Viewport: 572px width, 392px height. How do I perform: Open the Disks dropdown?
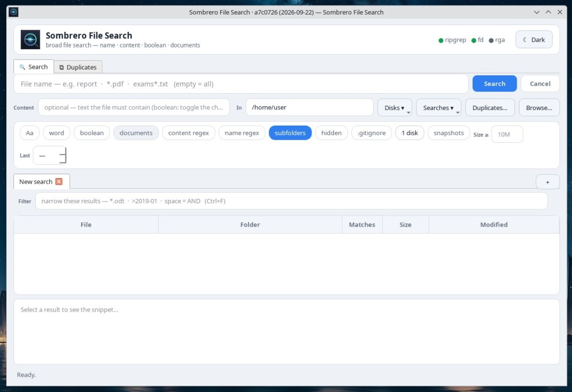pyautogui.click(x=395, y=108)
